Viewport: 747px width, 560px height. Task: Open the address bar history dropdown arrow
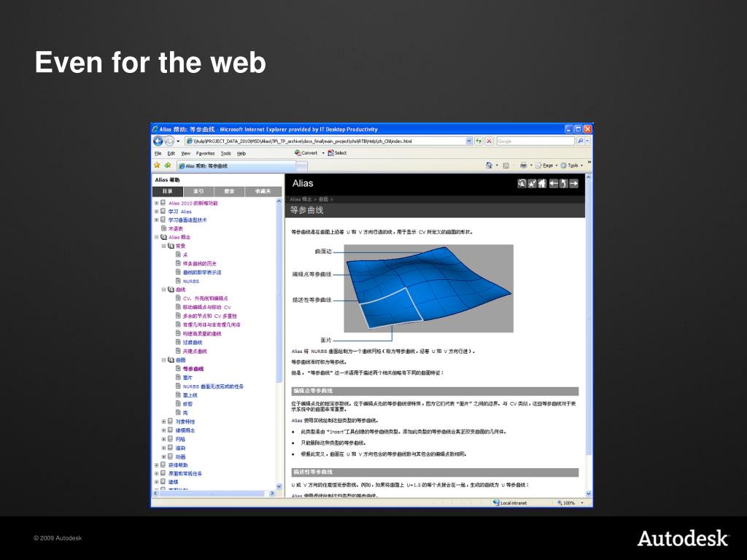click(469, 141)
